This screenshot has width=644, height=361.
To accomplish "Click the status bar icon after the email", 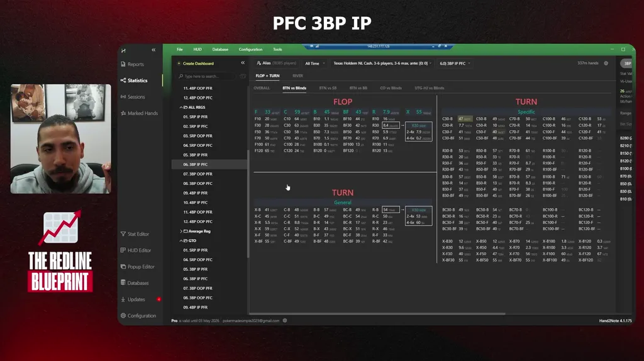I will pos(285,320).
